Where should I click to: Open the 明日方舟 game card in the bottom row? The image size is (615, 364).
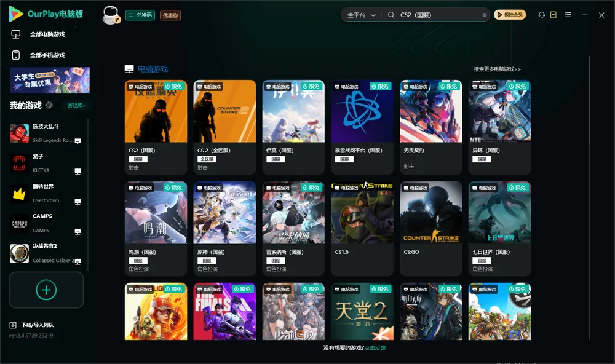pyautogui.click(x=430, y=312)
